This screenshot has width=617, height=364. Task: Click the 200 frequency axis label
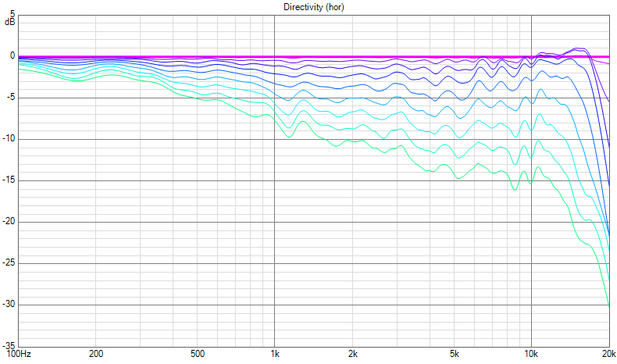pos(96,354)
